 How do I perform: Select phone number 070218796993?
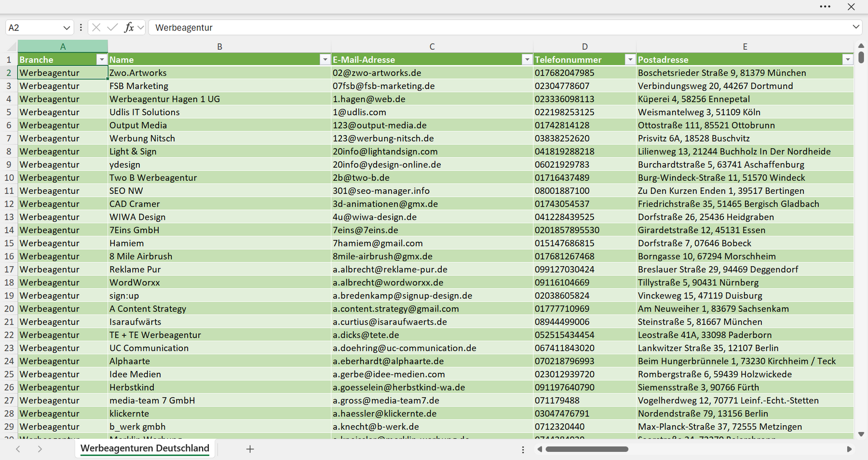(584, 361)
